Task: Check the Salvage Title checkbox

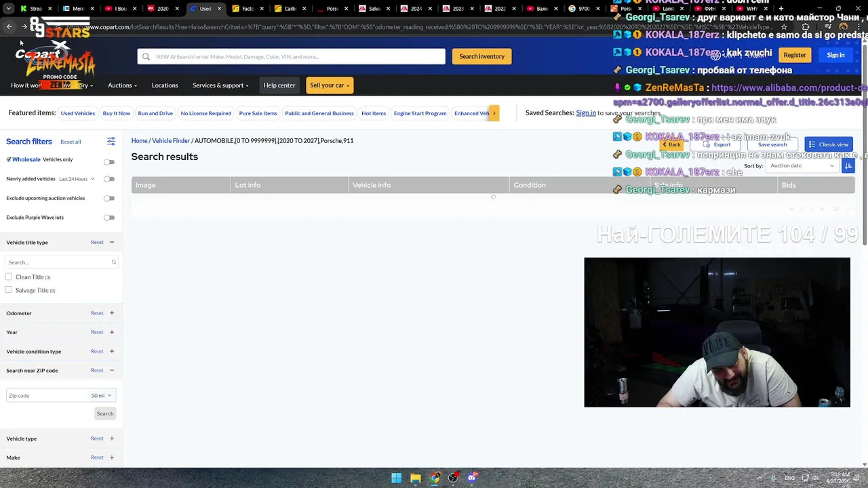Action: 8,290
